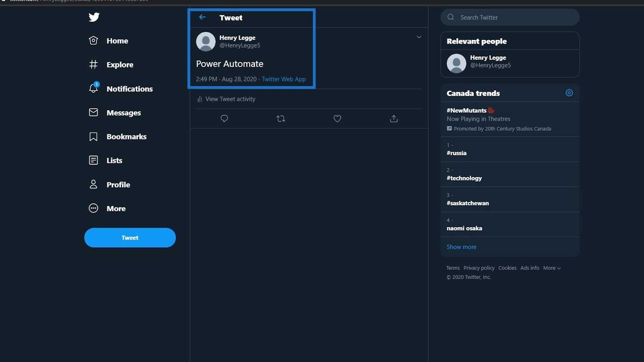Image resolution: width=644 pixels, height=362 pixels.
Task: Open the More sidebar menu
Action: (x=107, y=208)
